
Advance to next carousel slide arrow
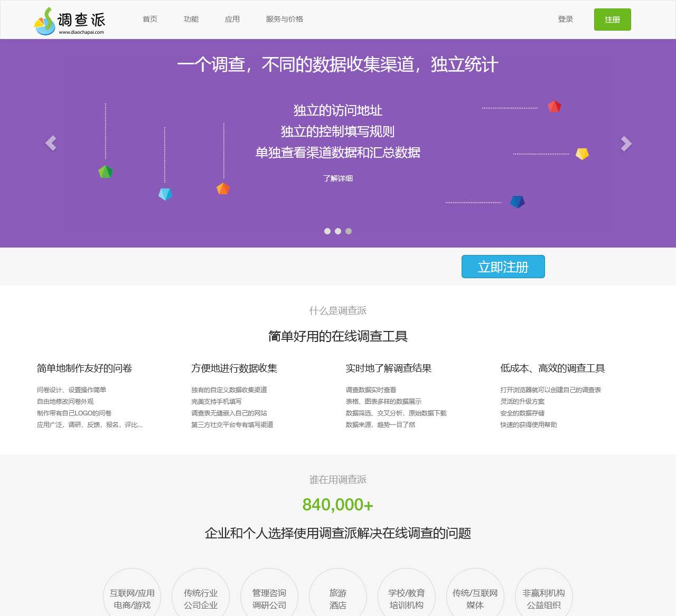point(626,144)
